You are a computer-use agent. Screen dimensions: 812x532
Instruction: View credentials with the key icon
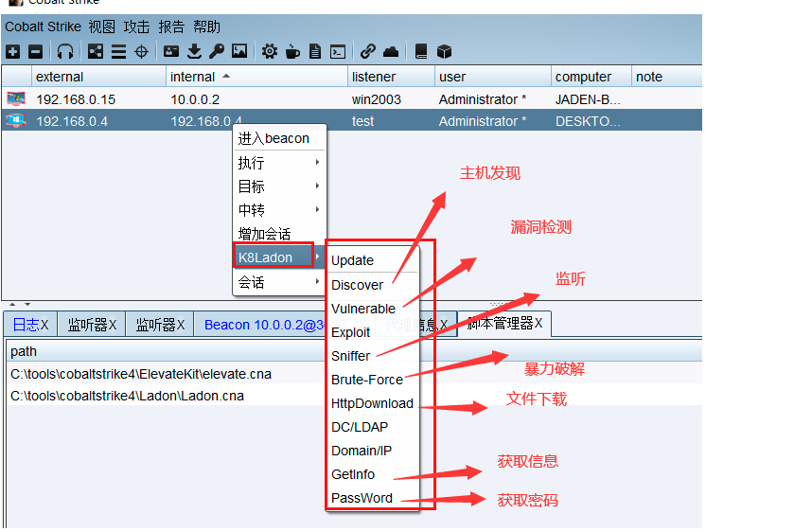217,52
